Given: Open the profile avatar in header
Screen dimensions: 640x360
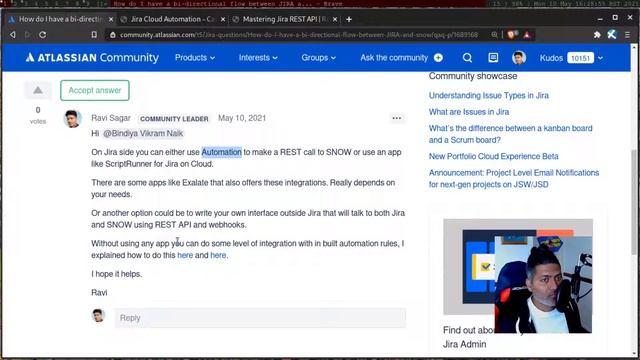Looking at the screenshot, I should [x=519, y=58].
